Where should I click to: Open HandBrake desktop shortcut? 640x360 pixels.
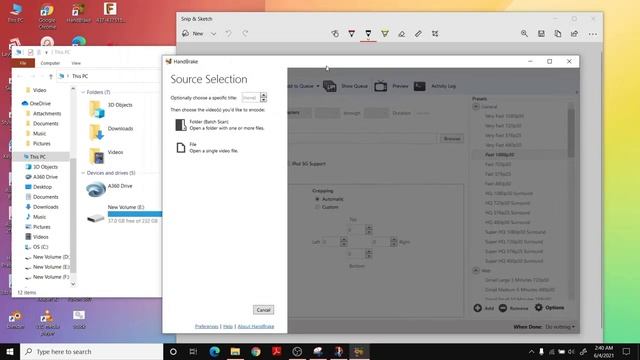(x=78, y=12)
